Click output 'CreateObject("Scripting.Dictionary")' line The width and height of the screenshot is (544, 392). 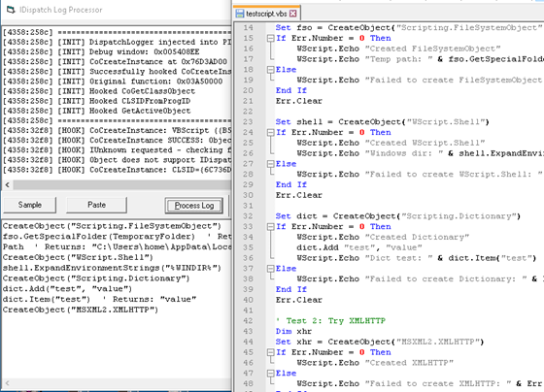pyautogui.click(x=96, y=278)
